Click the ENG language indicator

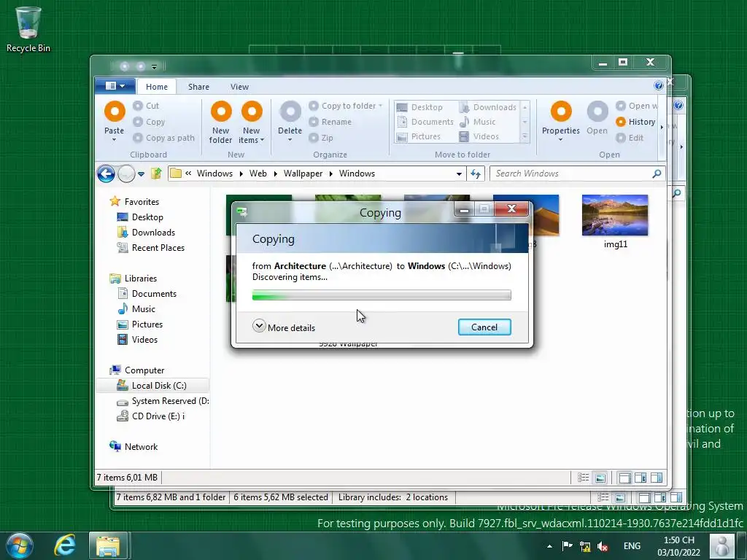tap(632, 546)
